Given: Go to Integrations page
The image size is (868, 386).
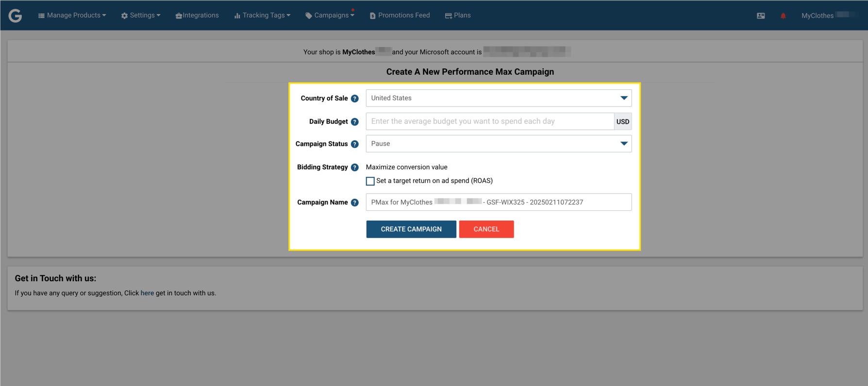Looking at the screenshot, I should coord(197,16).
